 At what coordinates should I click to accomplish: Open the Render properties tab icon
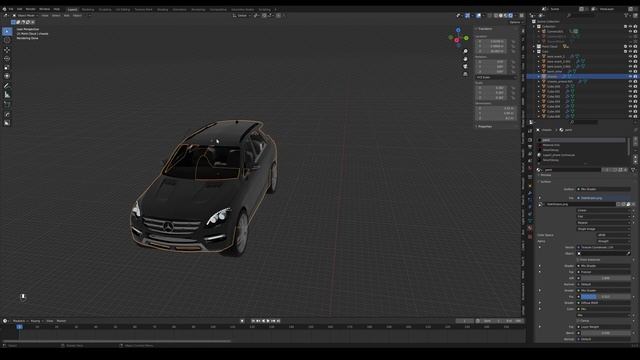point(530,140)
